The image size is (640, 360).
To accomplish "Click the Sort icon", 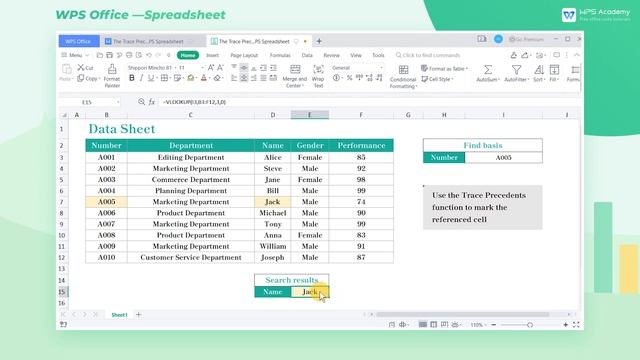I will pos(539,69).
